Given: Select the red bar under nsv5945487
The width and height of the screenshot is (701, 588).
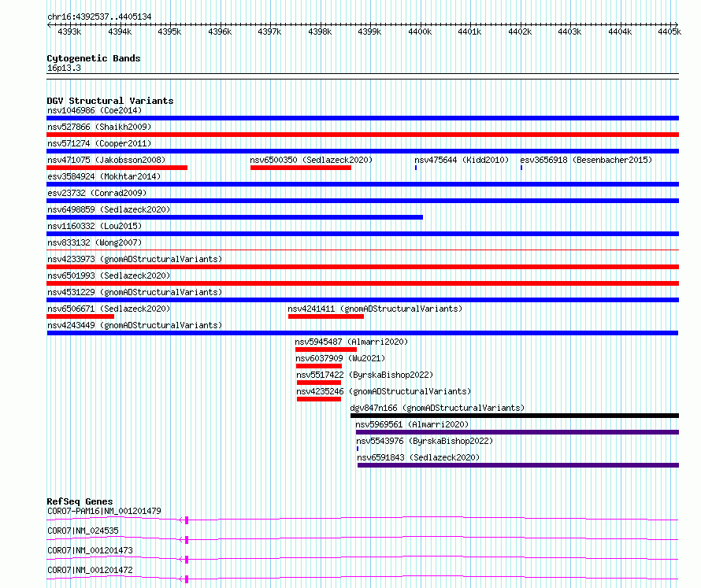Looking at the screenshot, I should pos(326,349).
